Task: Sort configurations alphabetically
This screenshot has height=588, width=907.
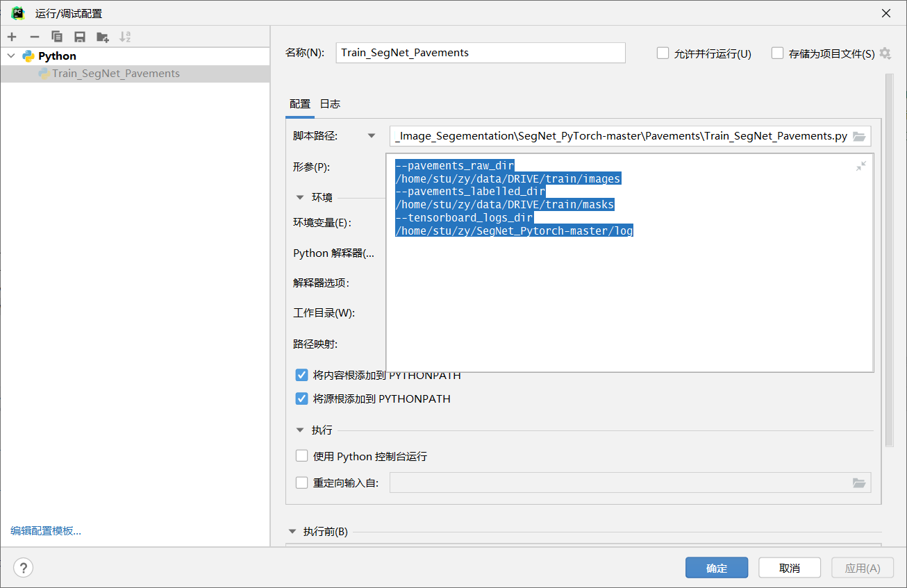Action: point(125,36)
